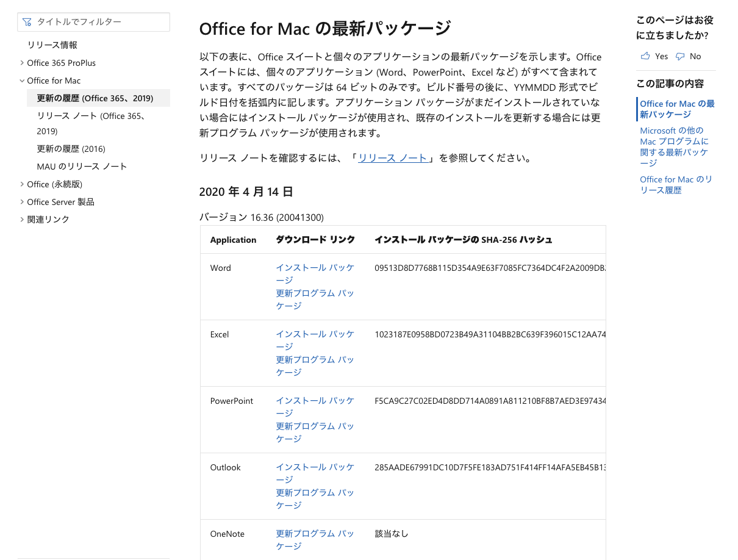Image resolution: width=738 pixels, height=560 pixels.
Task: Click the filter funnel icon
Action: (27, 22)
